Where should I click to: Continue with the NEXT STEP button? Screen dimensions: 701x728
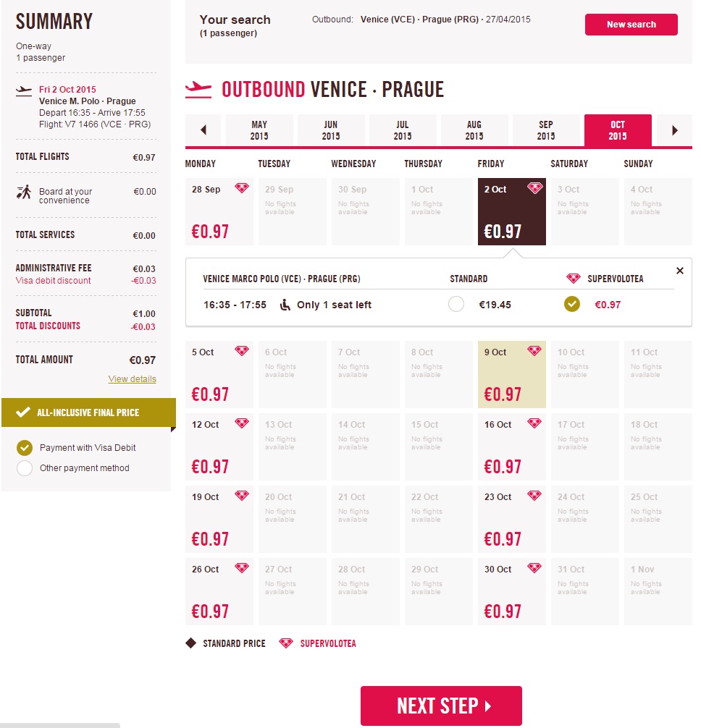coord(441,706)
